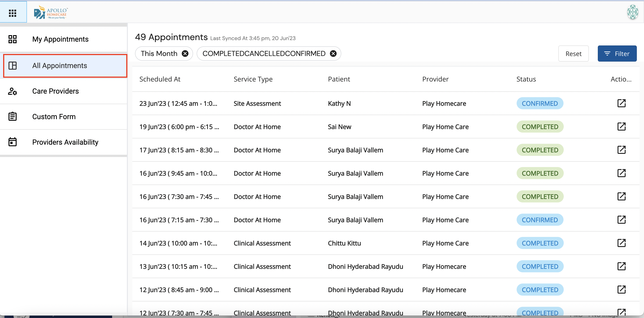
Task: Open the Providers Availability menu item
Action: pos(65,142)
